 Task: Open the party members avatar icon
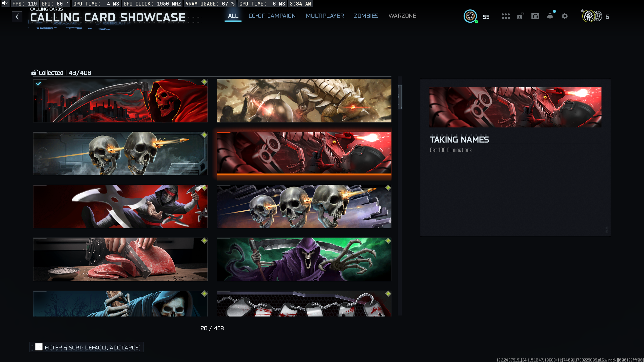(592, 16)
